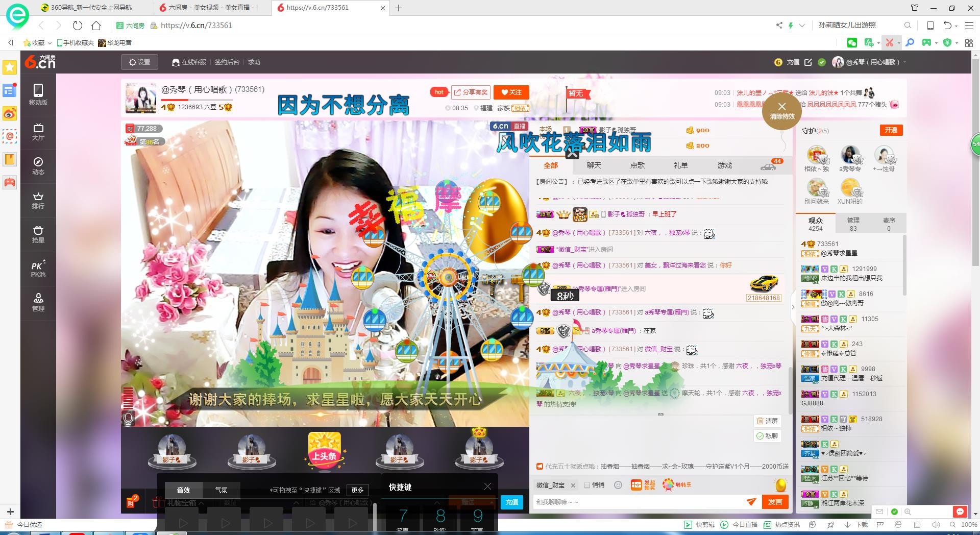
Task: Click the Weibo icon in browser sidebar
Action: pos(10,113)
